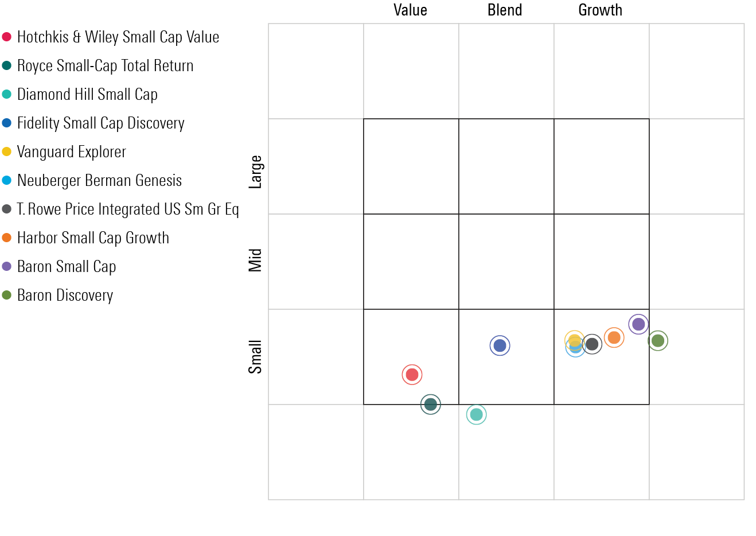Click Hotchkis & Wiley Small Cap Value legend label
756x536 pixels.
[x=118, y=37]
